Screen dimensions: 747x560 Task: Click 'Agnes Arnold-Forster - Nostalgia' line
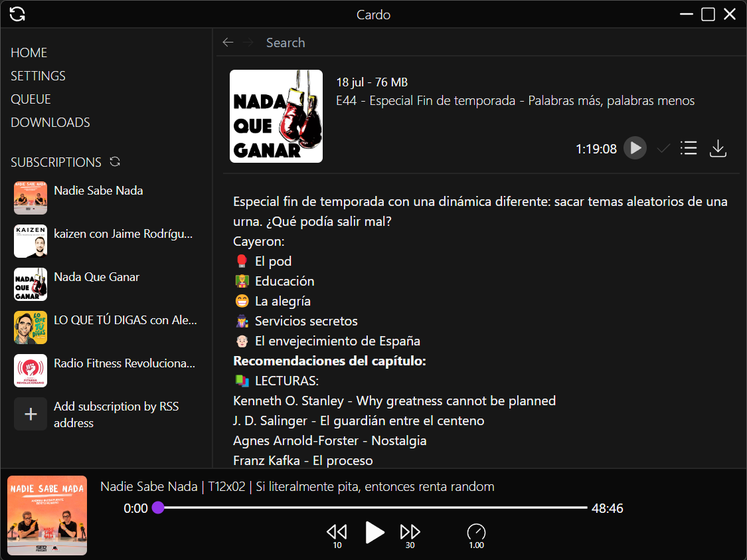[x=329, y=441]
